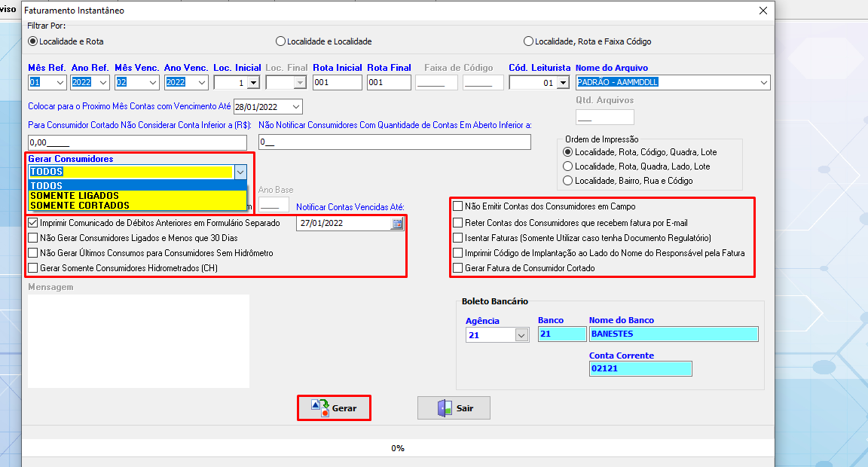Check Gerar Somente Consumidores Hidrometrados (CH)
This screenshot has height=467, width=868.
(32, 268)
